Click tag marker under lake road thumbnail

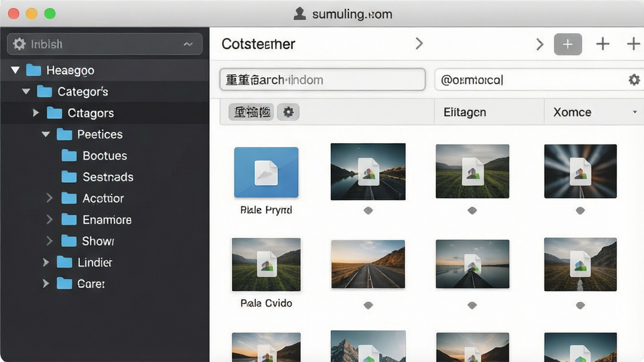click(369, 211)
